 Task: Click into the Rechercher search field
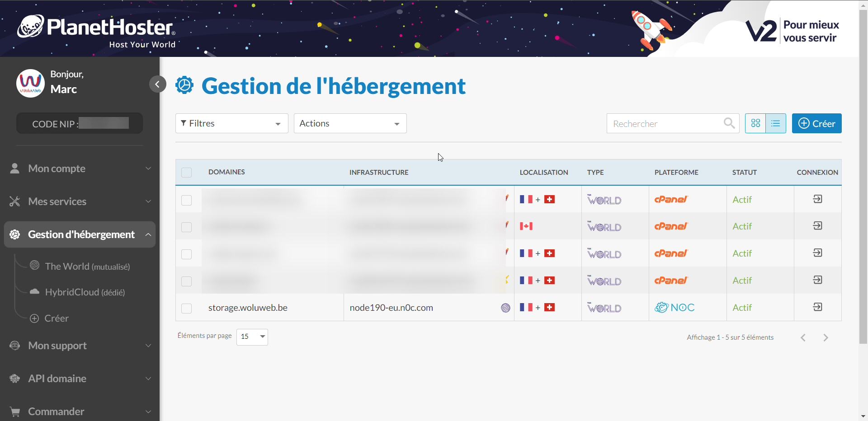(665, 124)
